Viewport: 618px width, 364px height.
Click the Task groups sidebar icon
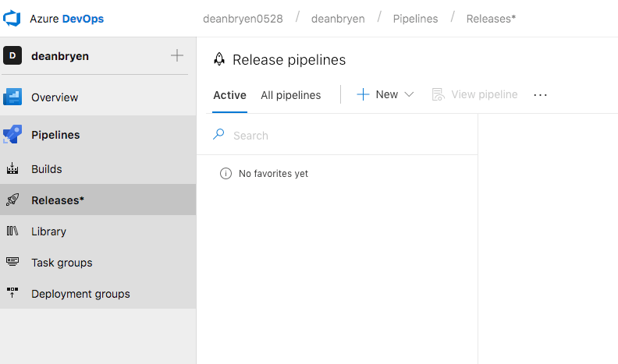pos(12,263)
